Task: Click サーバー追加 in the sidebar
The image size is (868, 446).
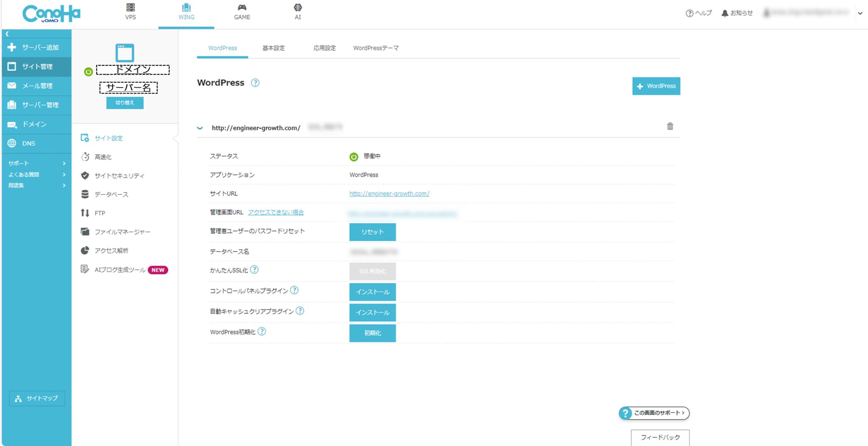Action: coord(37,47)
